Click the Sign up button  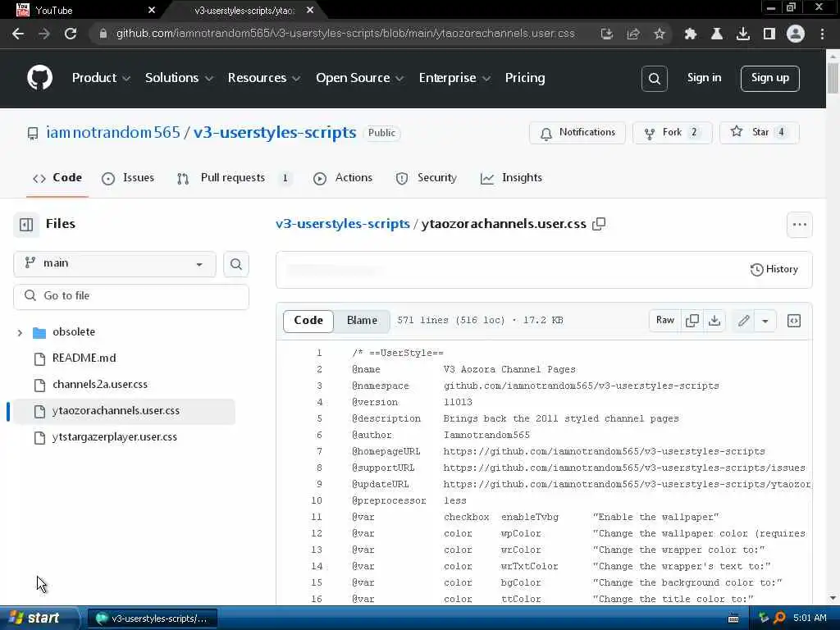[769, 78]
